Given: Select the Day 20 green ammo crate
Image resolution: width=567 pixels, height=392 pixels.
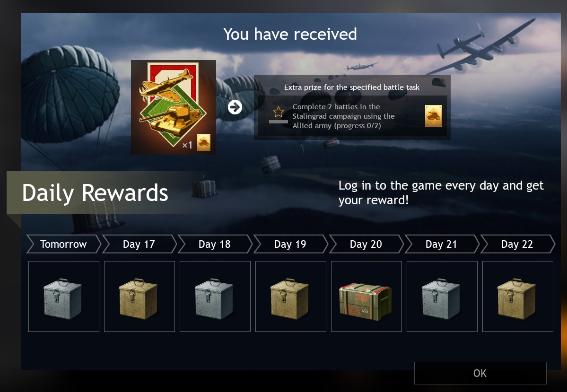Looking at the screenshot, I should point(366,296).
